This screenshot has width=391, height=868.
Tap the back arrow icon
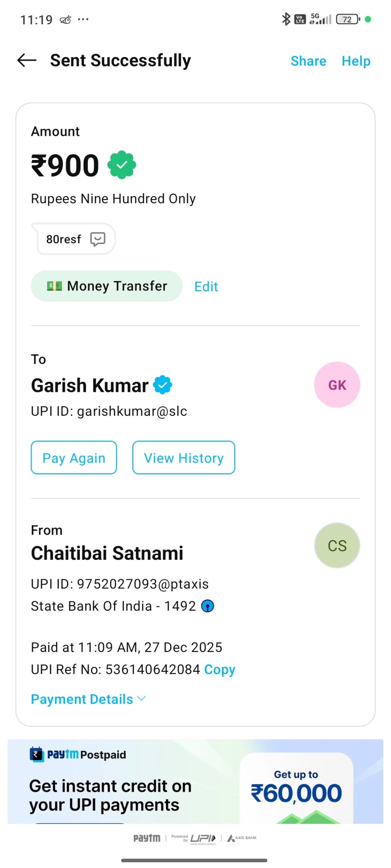pyautogui.click(x=27, y=60)
